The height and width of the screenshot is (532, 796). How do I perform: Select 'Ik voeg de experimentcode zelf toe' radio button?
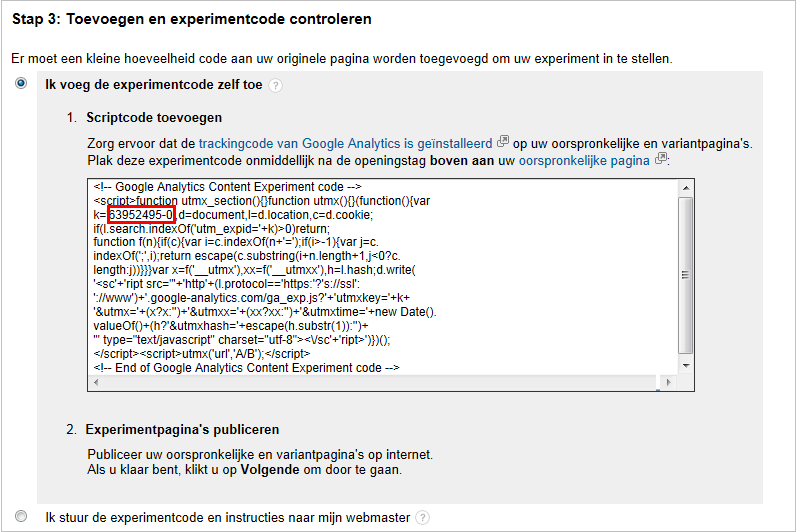click(21, 83)
